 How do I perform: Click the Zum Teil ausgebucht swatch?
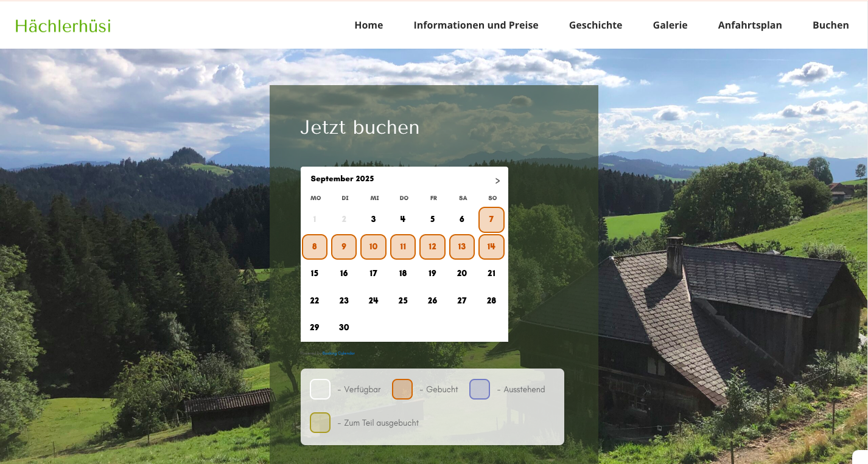pyautogui.click(x=320, y=423)
